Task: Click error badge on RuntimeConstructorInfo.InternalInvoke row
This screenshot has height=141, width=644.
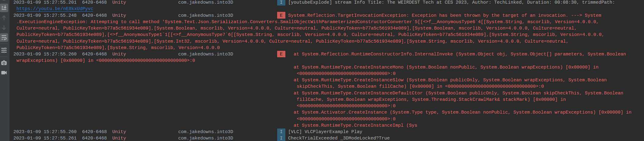Action: click(x=281, y=54)
